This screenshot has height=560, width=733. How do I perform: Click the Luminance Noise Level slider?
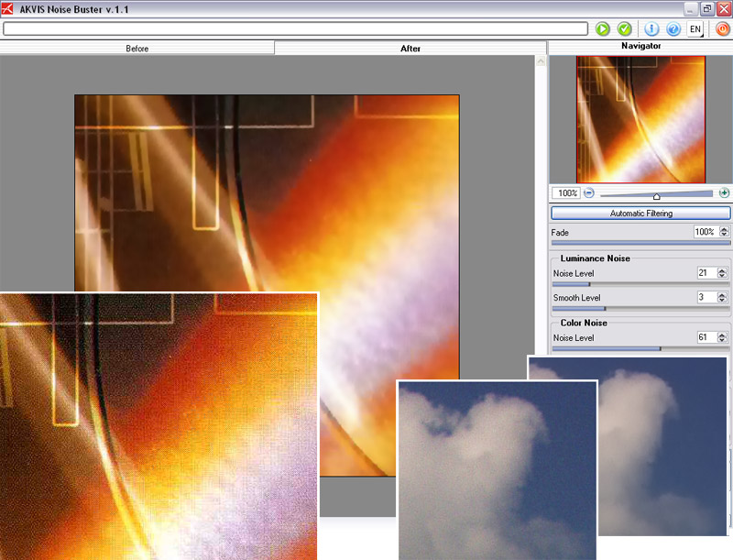tap(640, 284)
